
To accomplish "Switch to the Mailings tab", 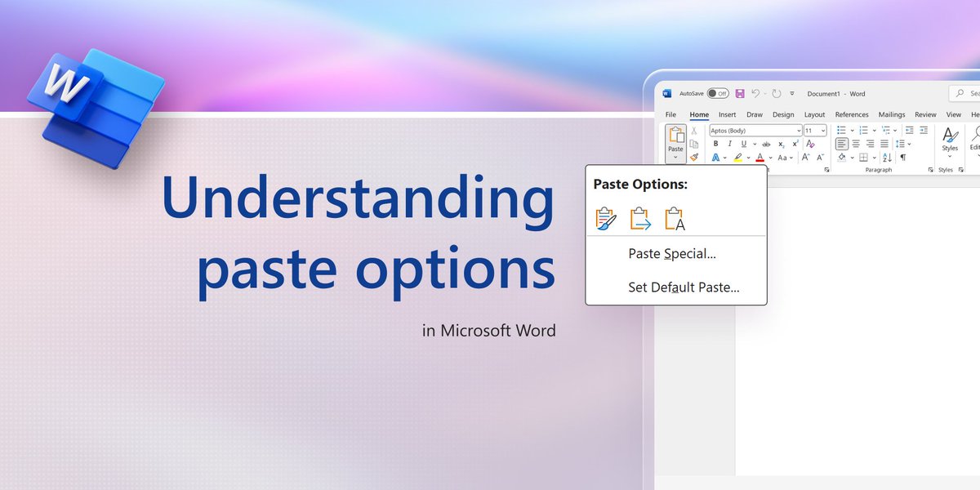I will (x=892, y=115).
